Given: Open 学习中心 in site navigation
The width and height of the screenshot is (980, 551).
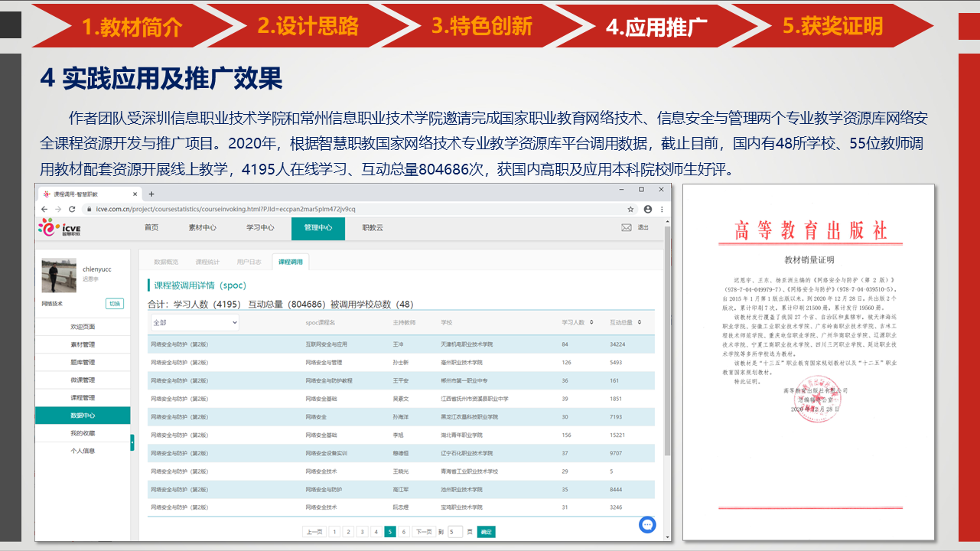Looking at the screenshot, I should (260, 227).
